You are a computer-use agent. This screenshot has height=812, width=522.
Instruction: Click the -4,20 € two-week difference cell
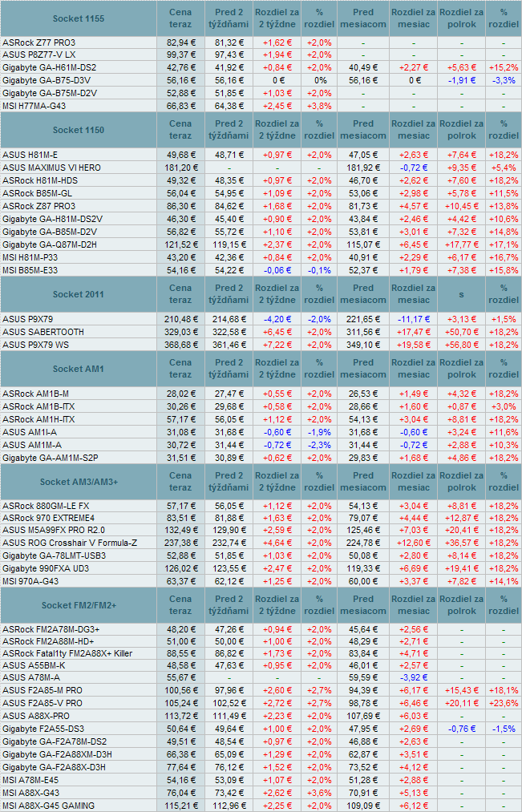point(277,319)
